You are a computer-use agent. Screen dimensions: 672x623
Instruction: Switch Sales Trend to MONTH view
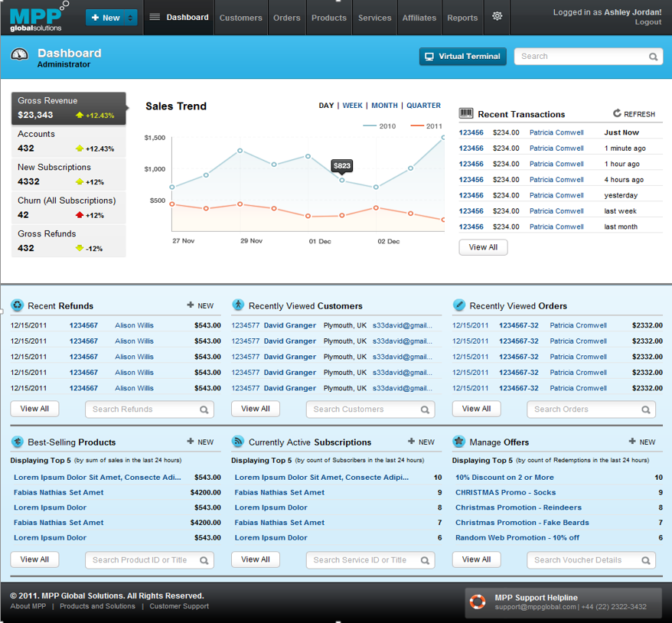(x=384, y=106)
